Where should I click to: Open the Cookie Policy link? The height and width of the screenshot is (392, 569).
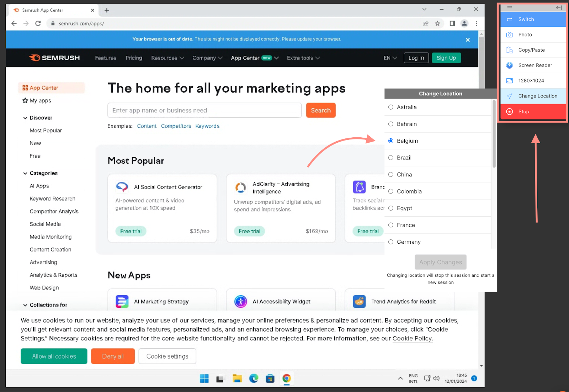412,338
